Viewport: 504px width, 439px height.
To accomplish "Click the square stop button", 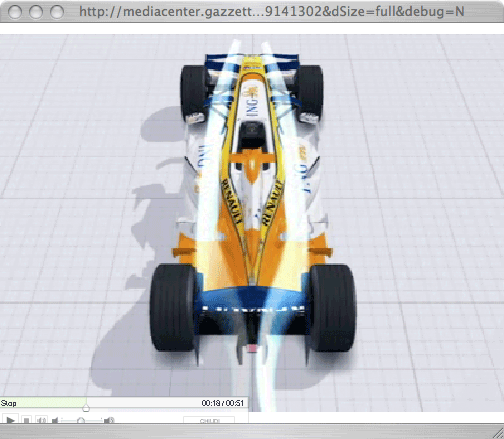I will click(x=26, y=420).
